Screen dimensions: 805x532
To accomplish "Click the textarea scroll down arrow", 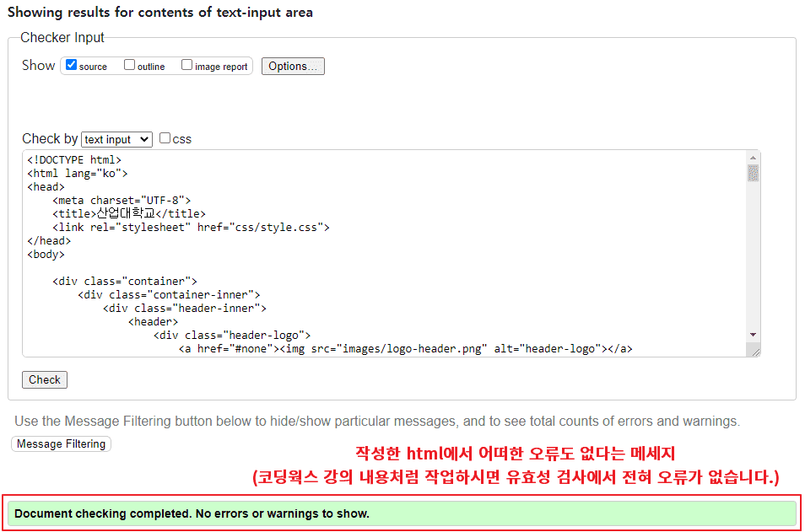I will point(753,335).
